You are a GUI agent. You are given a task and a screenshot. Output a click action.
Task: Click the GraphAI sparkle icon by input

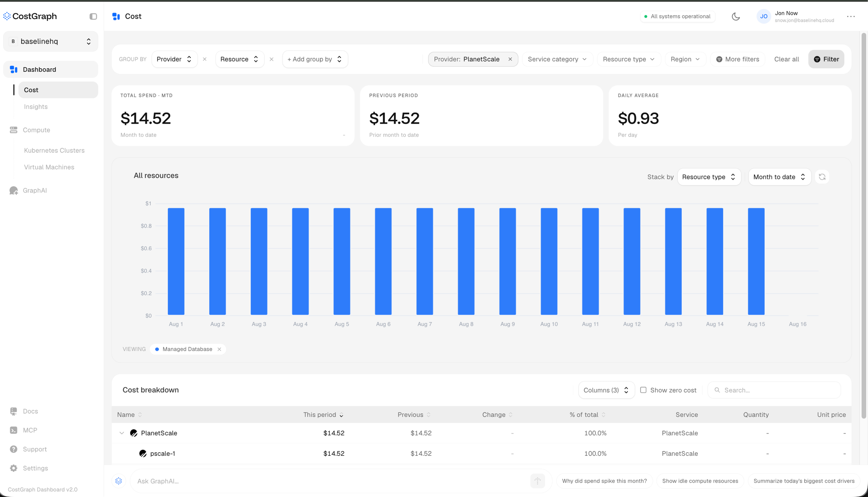(x=118, y=481)
